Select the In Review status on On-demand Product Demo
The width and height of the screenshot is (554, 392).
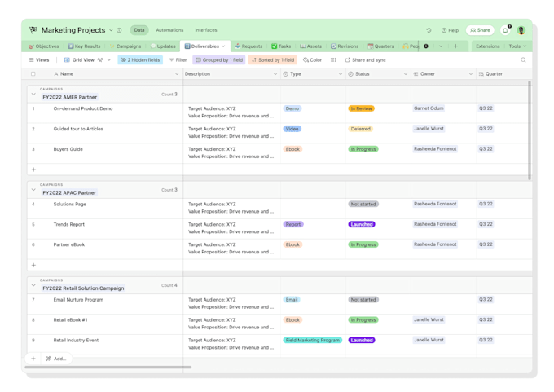coord(361,108)
